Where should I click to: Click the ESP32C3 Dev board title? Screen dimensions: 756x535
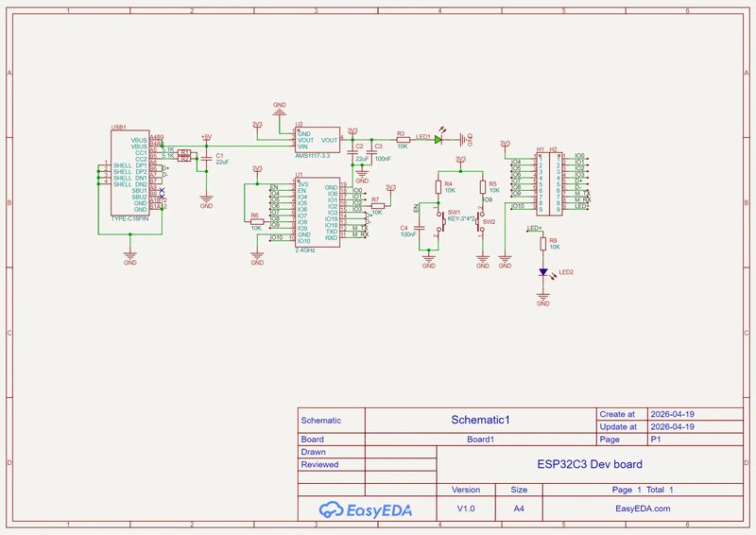590,464
